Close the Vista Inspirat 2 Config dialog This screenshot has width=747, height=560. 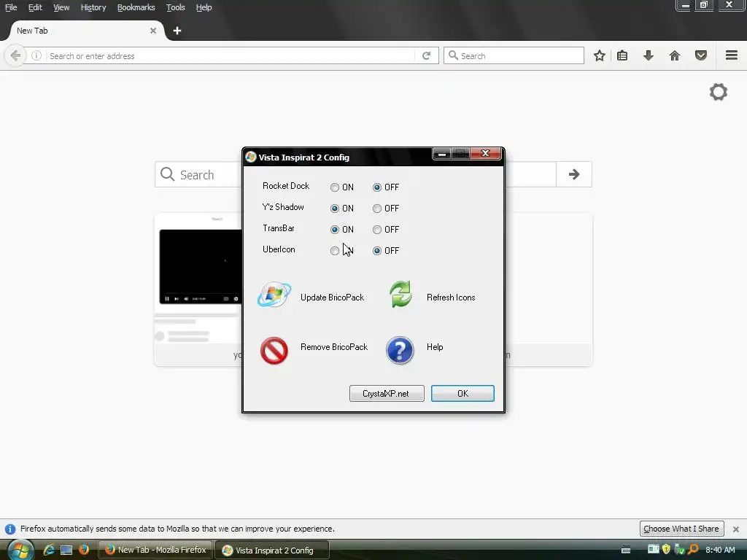[x=485, y=153]
